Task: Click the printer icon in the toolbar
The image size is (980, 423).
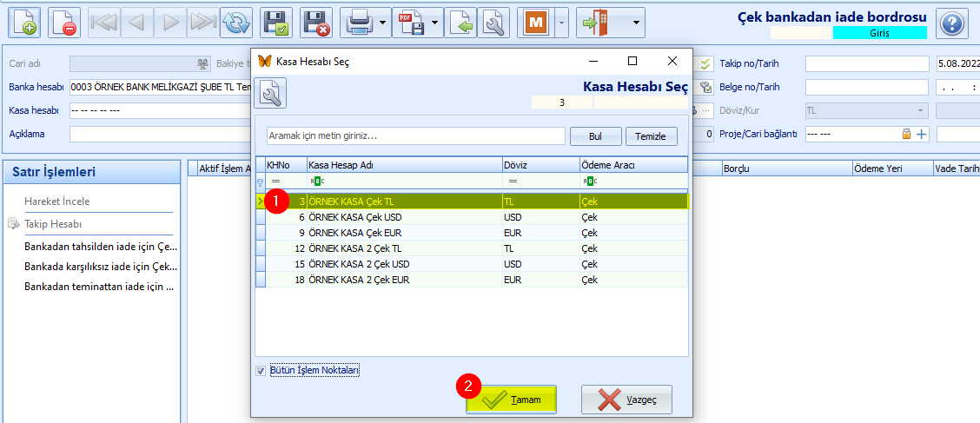Action: pyautogui.click(x=359, y=22)
